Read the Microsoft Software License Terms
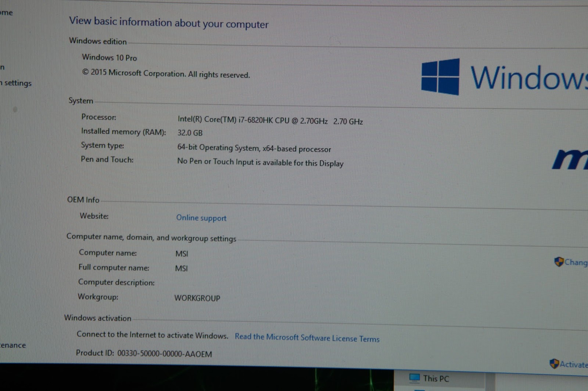This screenshot has height=391, width=588. (x=307, y=338)
